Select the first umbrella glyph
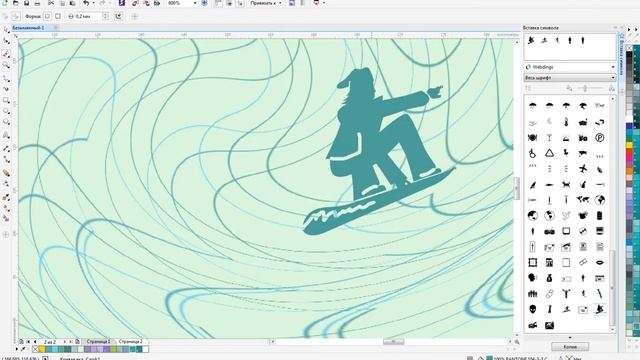The width and height of the screenshot is (640, 360). 532,106
